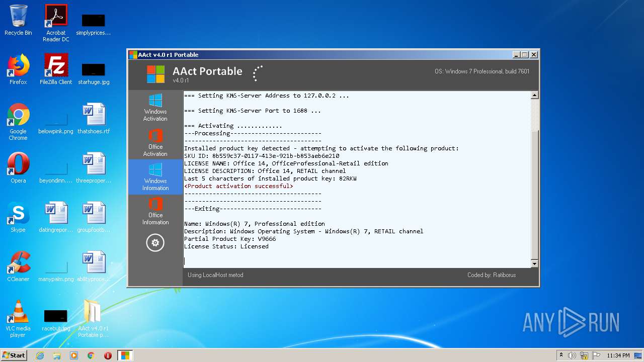Image resolution: width=644 pixels, height=362 pixels.
Task: Select Office Information sidebar item
Action: point(155,211)
